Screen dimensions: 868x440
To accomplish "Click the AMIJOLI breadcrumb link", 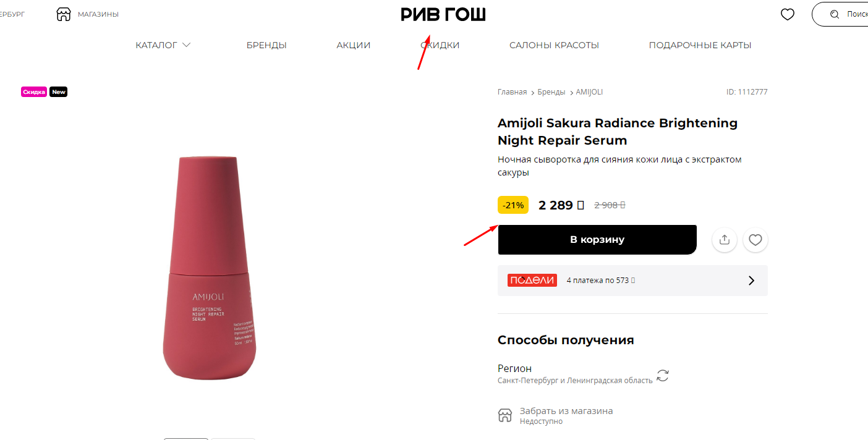I will [589, 92].
